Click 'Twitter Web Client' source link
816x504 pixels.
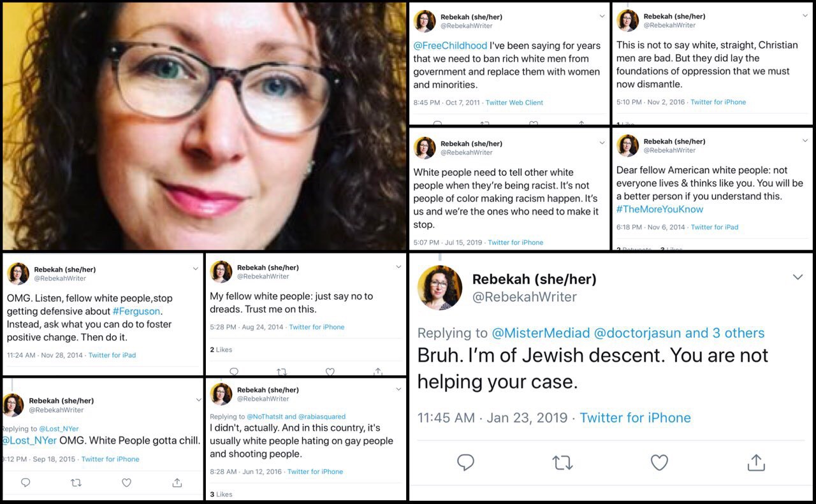pos(514,102)
